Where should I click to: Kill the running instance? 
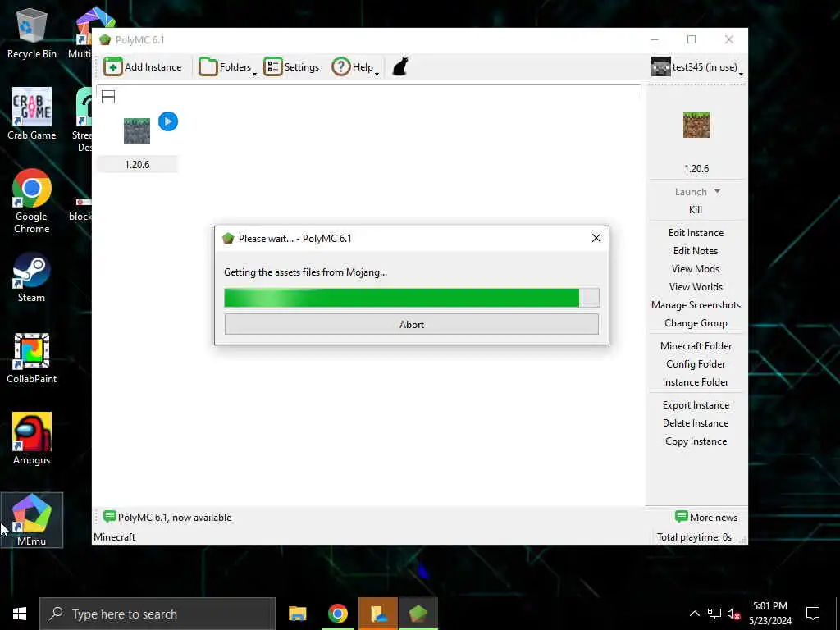[696, 210]
